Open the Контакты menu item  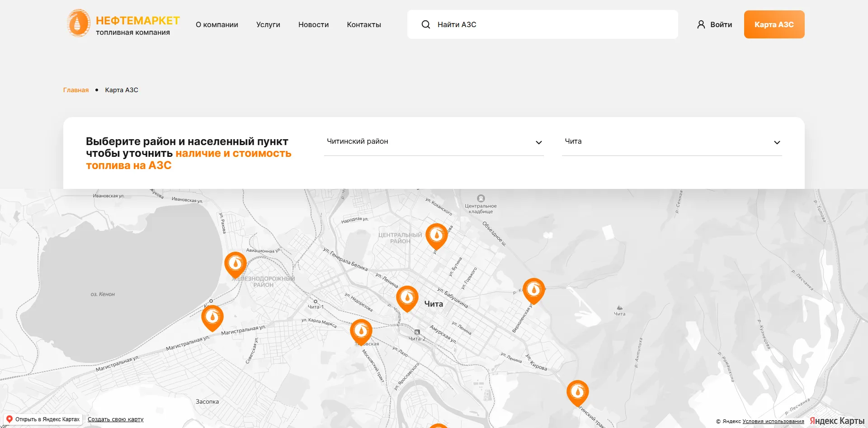tap(364, 24)
